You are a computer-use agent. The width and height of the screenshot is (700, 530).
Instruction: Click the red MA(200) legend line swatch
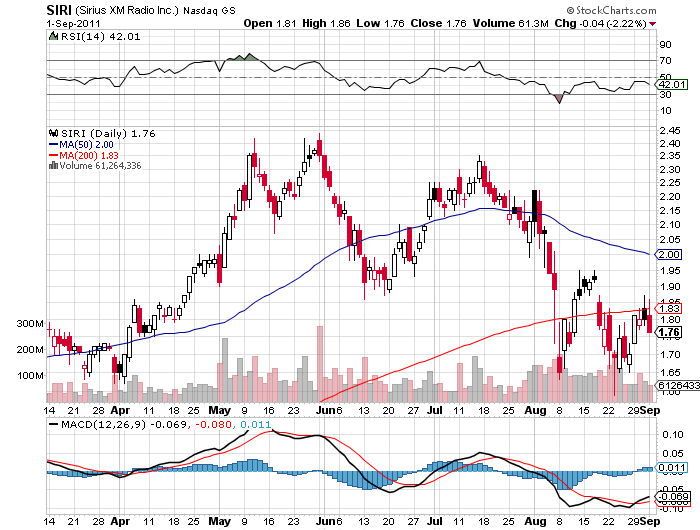(53, 155)
